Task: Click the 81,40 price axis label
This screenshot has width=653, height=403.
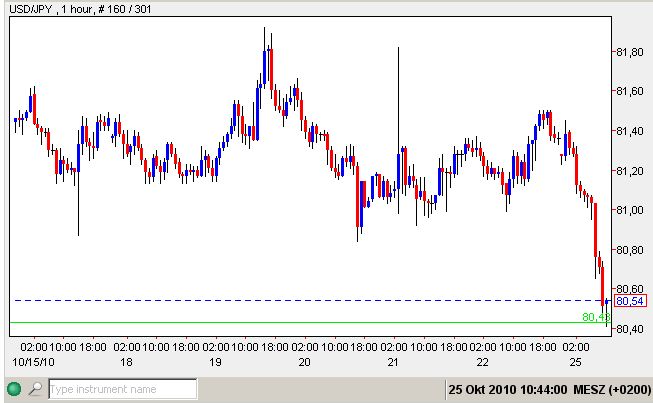Action: 630,131
